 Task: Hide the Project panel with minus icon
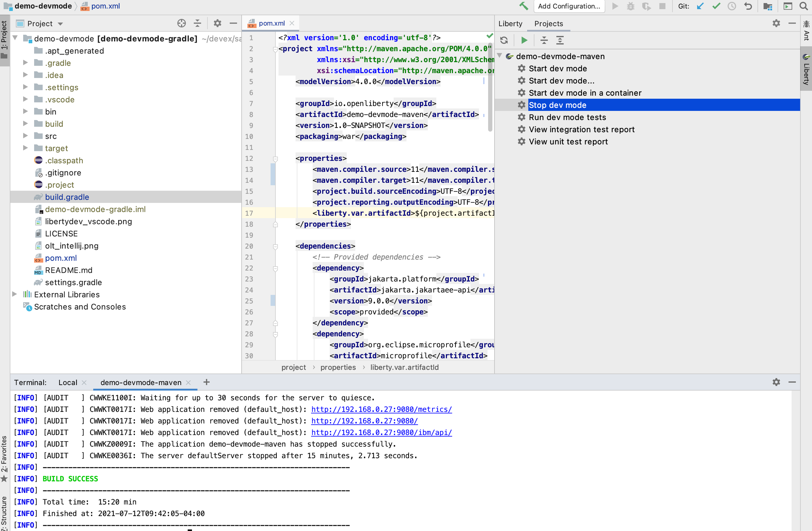click(x=233, y=23)
